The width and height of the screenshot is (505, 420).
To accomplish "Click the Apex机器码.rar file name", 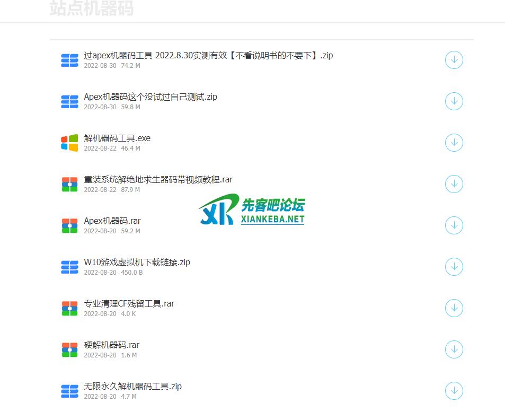I will [x=112, y=221].
